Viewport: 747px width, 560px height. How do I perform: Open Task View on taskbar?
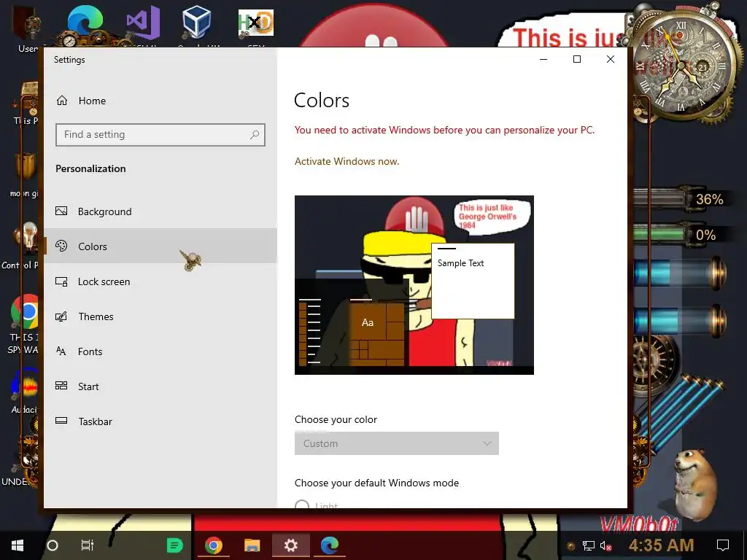[88, 545]
